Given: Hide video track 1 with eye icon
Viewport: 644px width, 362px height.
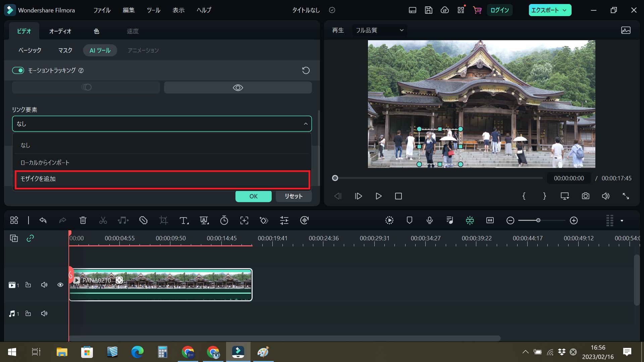Looking at the screenshot, I should click(x=60, y=285).
